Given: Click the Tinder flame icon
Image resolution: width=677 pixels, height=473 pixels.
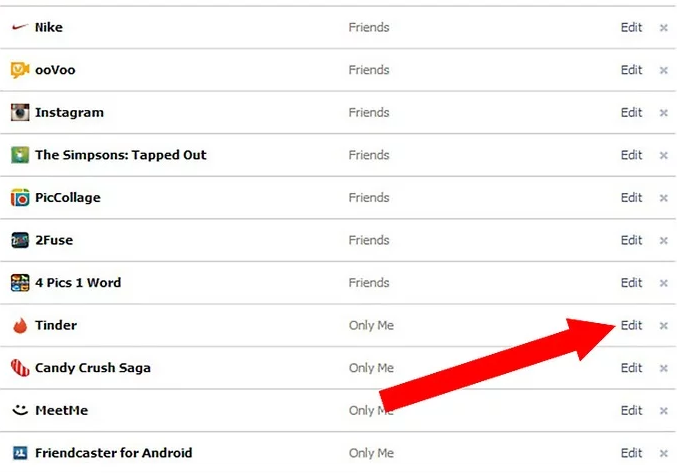Looking at the screenshot, I should pos(19,325).
